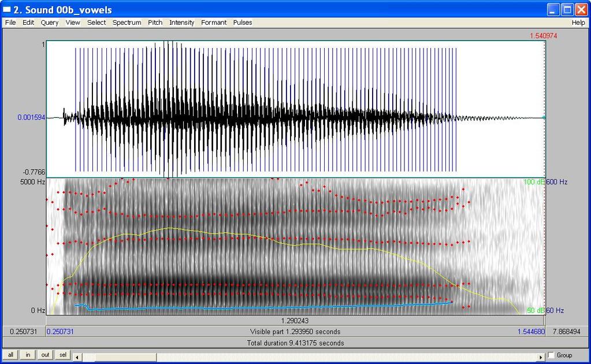Maximize the Sound 00b_vowels window
591x364 pixels.
[567, 9]
